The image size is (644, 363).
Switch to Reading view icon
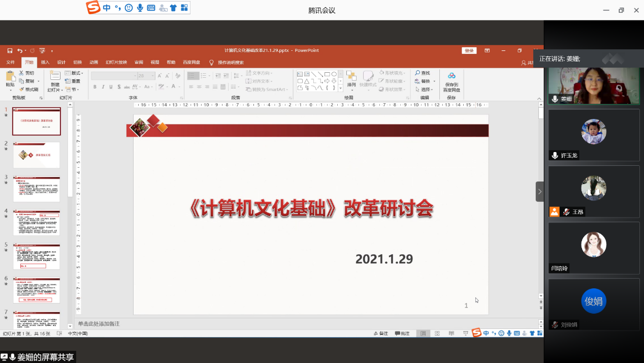(451, 334)
